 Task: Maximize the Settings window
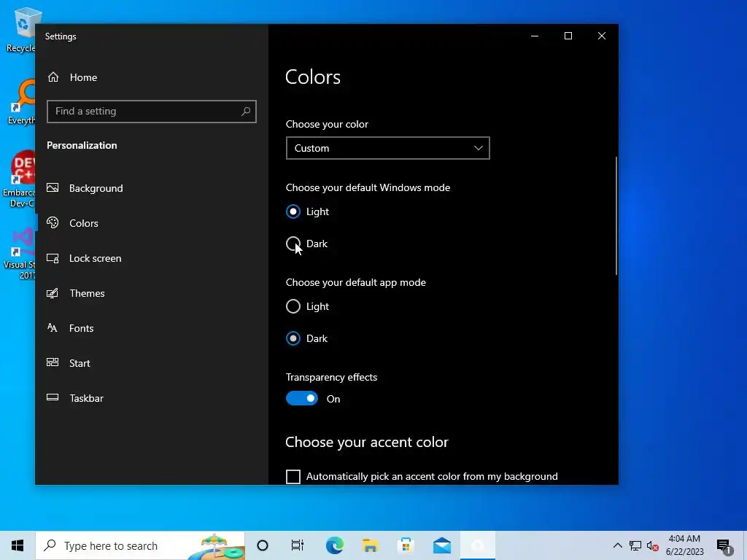[568, 36]
